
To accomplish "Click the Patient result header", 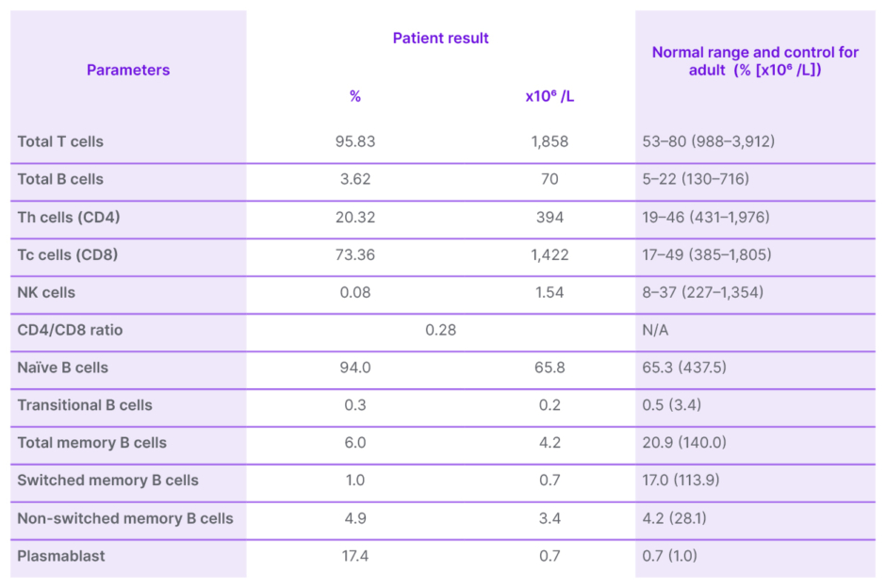I will coord(440,39).
